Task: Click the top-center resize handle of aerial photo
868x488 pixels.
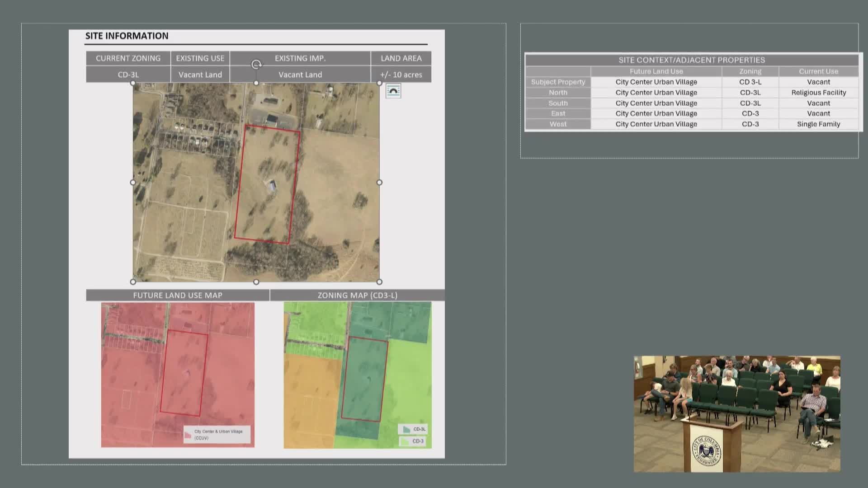Action: pyautogui.click(x=256, y=83)
